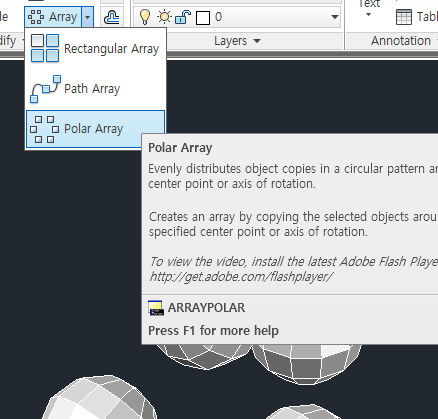Click the get.adobe.com/flashplayer link
Image resolution: width=438 pixels, height=419 pixels.
click(x=241, y=277)
